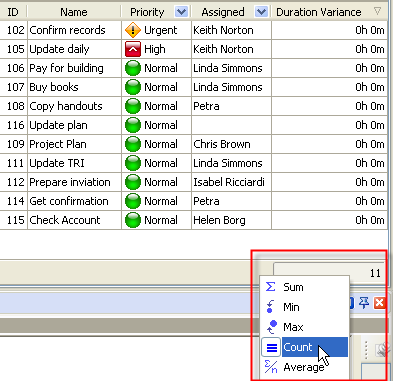Click the Duration Variance sort arrow
Viewport: 393px width, 381px height.
pyautogui.click(x=377, y=11)
